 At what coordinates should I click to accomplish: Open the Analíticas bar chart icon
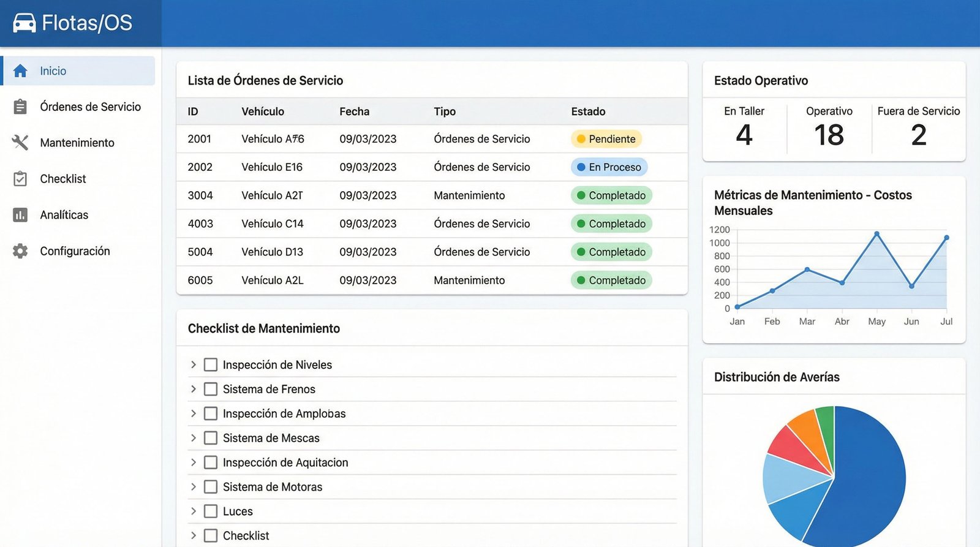click(20, 215)
